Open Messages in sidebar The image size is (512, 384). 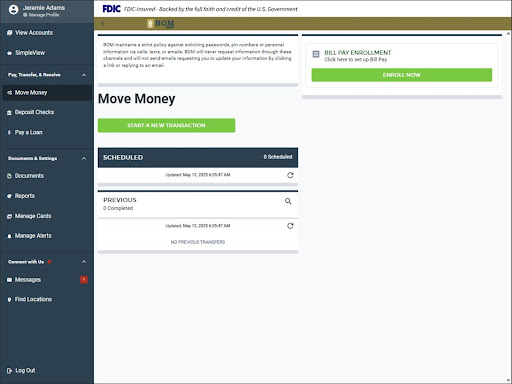28,280
